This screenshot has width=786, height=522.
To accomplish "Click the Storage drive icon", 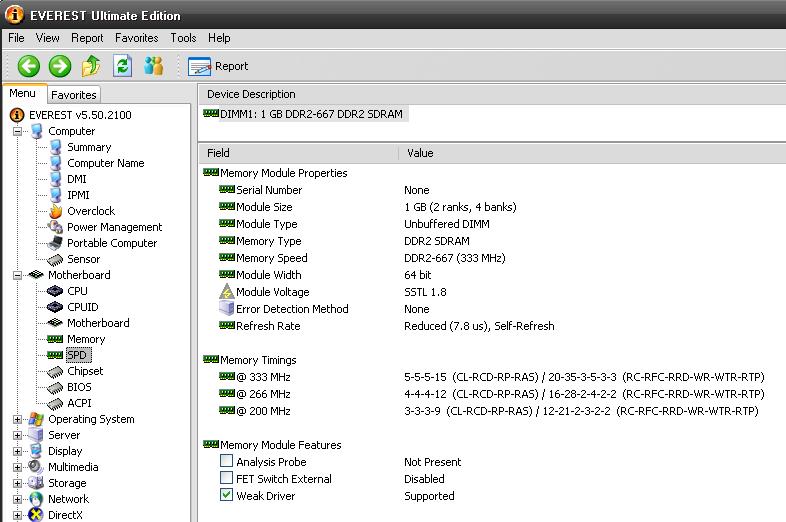I will pyautogui.click(x=36, y=483).
